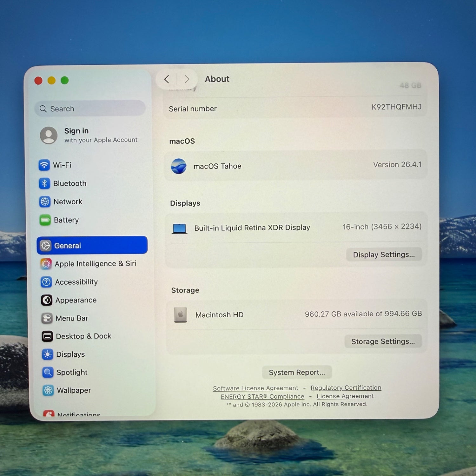Open the Regulatory Certification link
The height and width of the screenshot is (476, 476).
[346, 387]
